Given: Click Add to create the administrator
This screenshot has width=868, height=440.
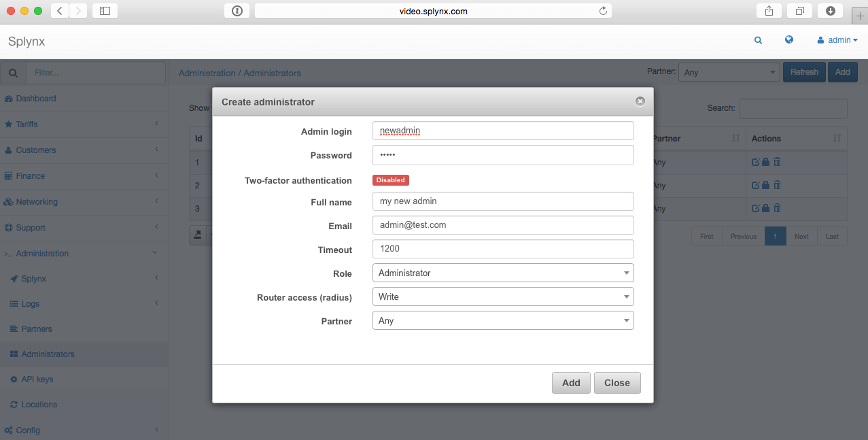Looking at the screenshot, I should (x=570, y=382).
